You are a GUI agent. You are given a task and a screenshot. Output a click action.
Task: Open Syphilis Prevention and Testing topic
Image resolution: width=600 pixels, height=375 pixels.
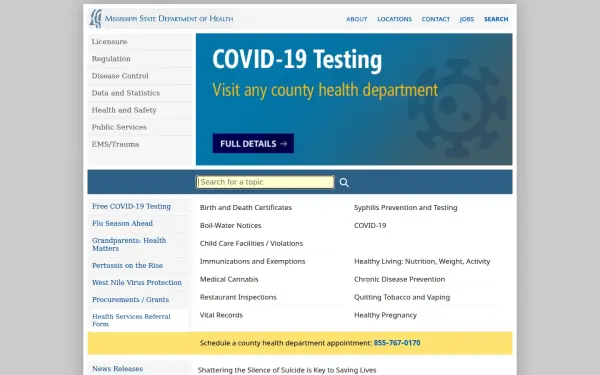pos(406,207)
